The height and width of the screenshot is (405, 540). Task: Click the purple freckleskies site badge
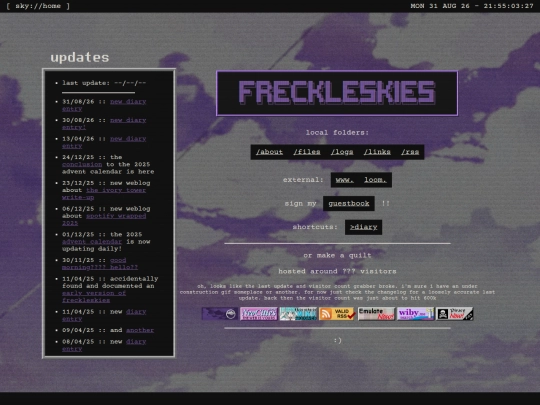[x=220, y=314]
